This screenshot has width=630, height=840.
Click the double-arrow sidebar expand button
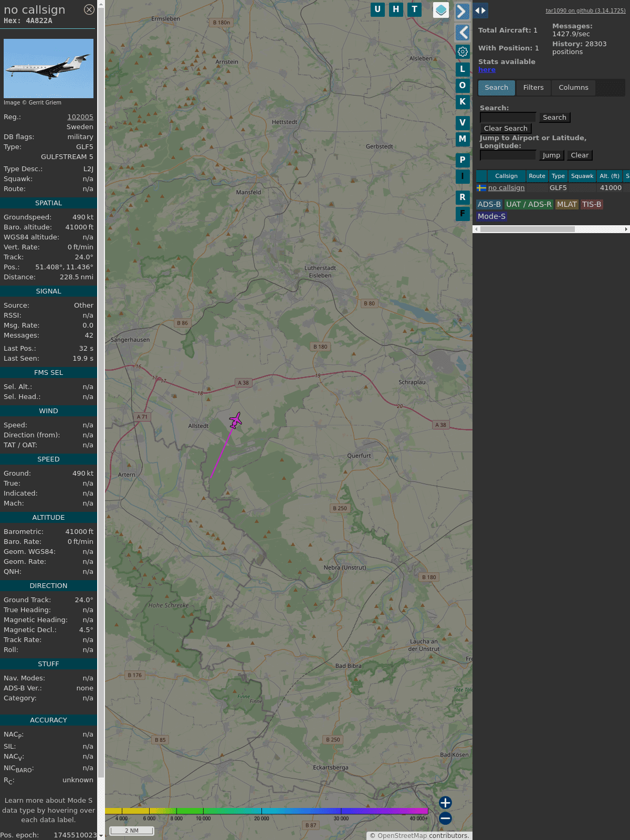480,10
